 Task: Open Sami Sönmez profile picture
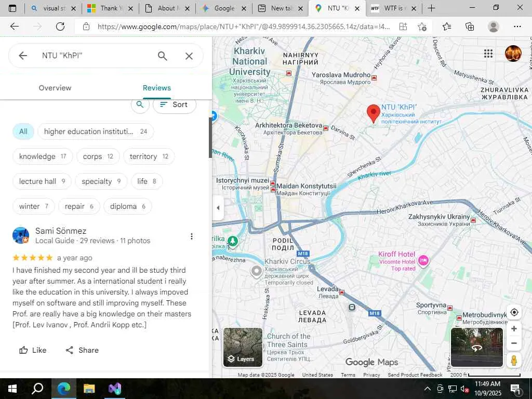tap(21, 235)
